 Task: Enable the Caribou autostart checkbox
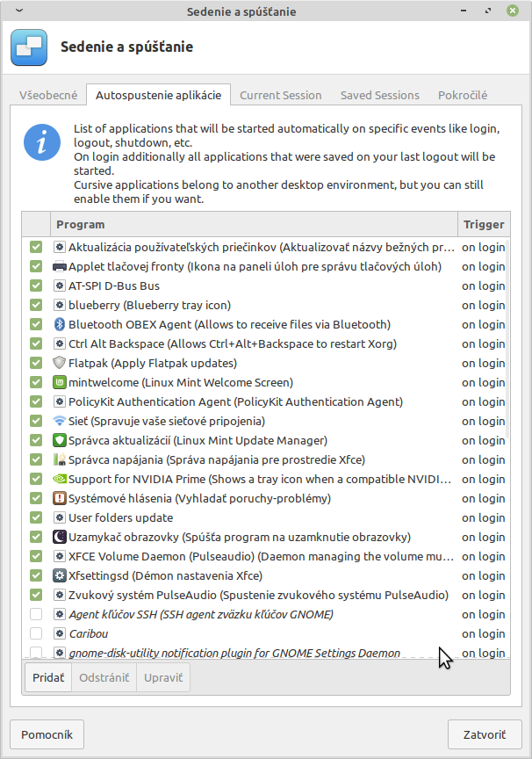(36, 633)
